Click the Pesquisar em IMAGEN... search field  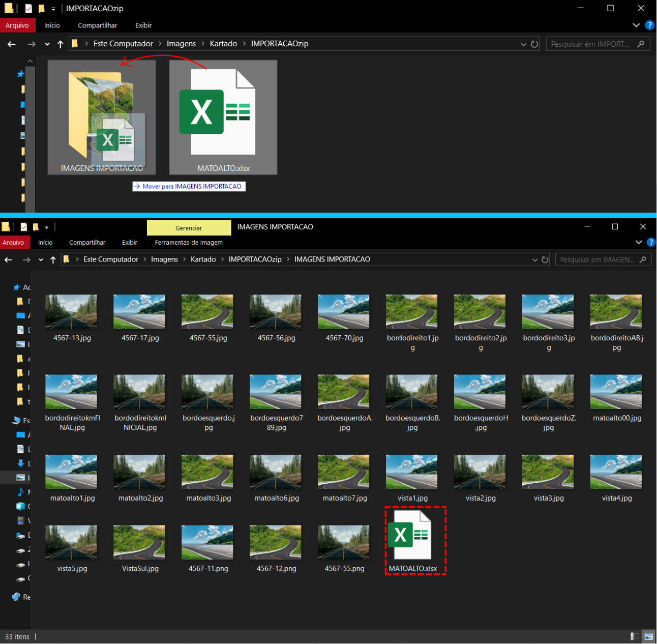tap(596, 260)
